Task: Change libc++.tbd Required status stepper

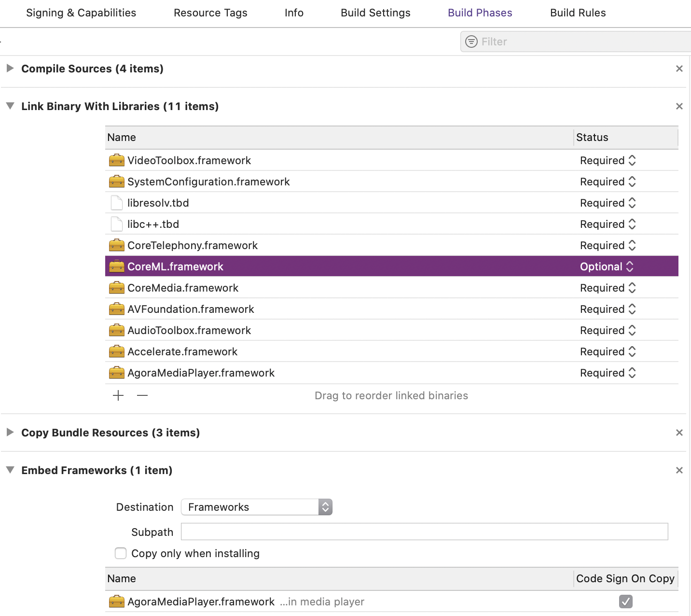Action: (x=632, y=224)
